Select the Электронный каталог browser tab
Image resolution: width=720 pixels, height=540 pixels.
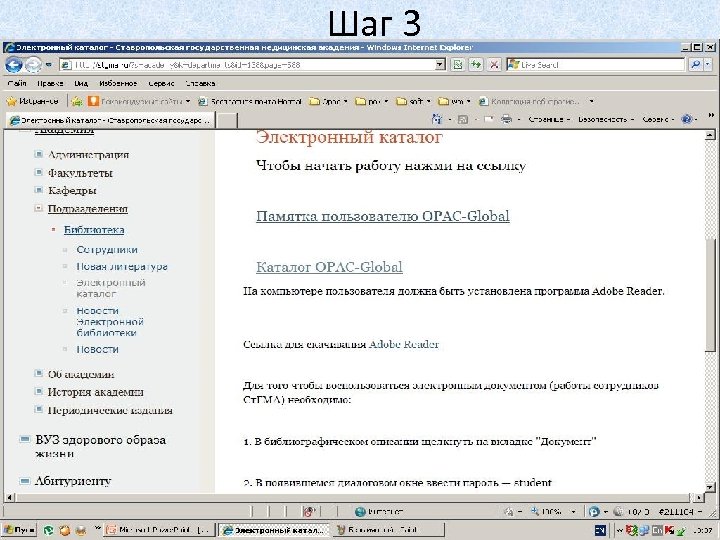110,120
